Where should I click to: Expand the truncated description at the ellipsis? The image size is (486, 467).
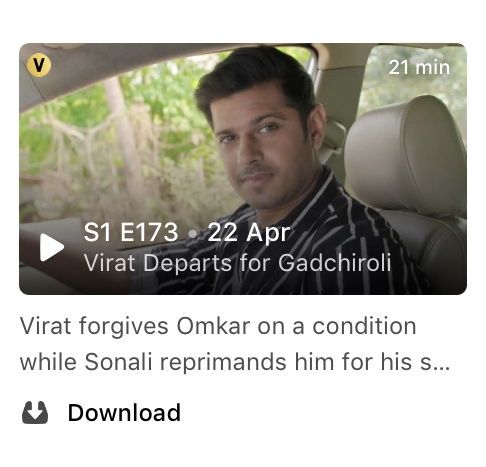tap(443, 367)
